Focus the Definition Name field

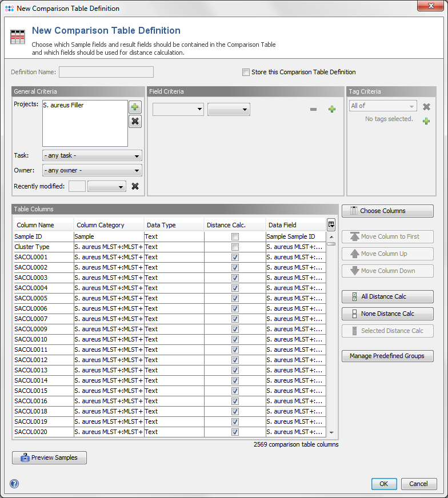click(x=106, y=72)
